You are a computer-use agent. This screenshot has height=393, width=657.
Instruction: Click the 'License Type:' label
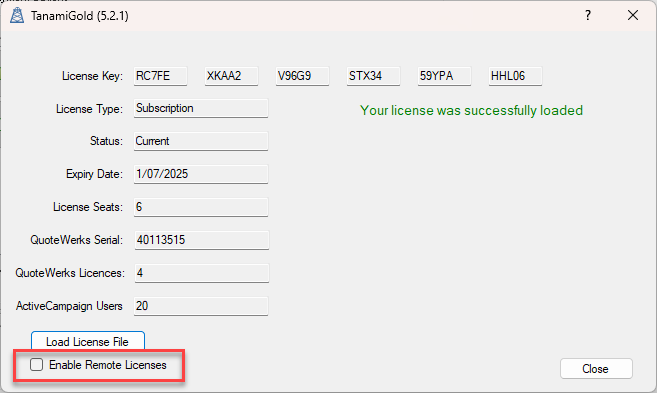point(89,109)
